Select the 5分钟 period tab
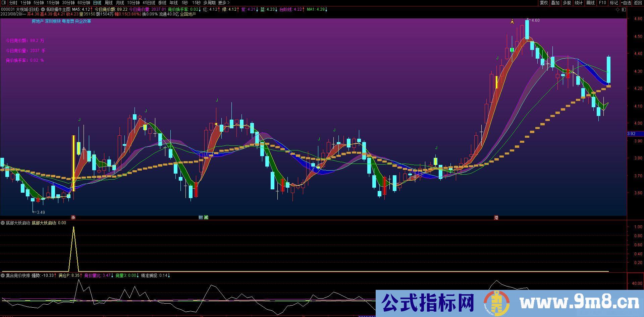 (x=39, y=3)
